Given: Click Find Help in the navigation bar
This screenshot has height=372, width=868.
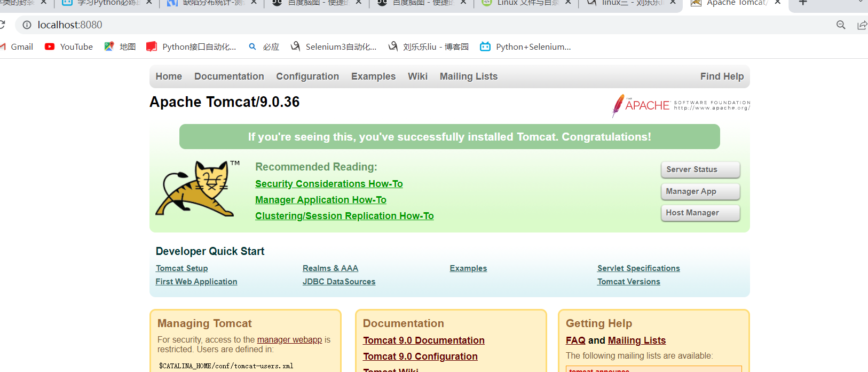Looking at the screenshot, I should tap(722, 76).
